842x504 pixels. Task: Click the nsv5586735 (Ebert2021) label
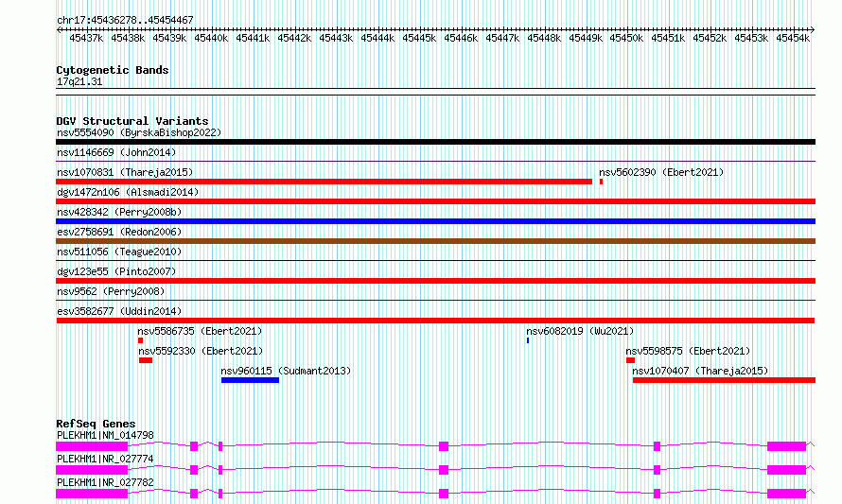tap(200, 331)
